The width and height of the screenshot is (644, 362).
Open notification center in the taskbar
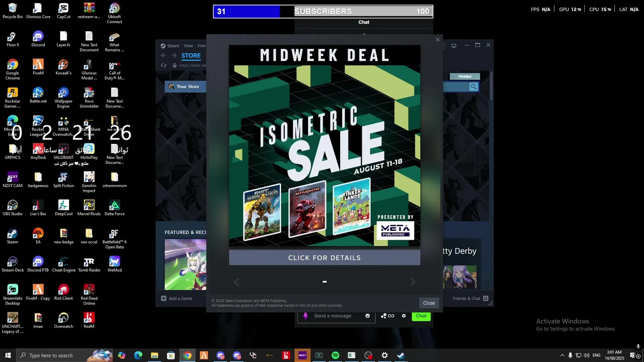pyautogui.click(x=633, y=355)
